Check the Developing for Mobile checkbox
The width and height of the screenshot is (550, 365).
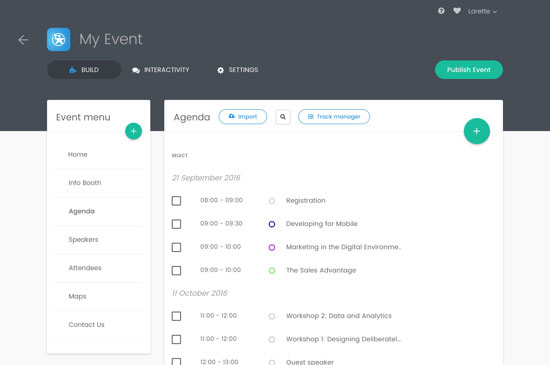tap(176, 224)
